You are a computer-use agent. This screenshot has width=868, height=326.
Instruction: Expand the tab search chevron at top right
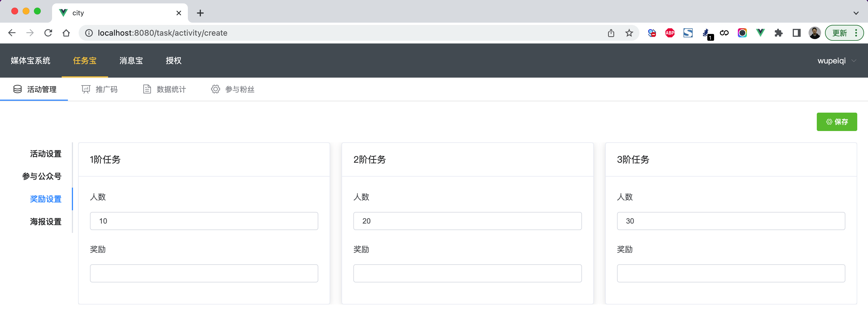[x=856, y=13]
